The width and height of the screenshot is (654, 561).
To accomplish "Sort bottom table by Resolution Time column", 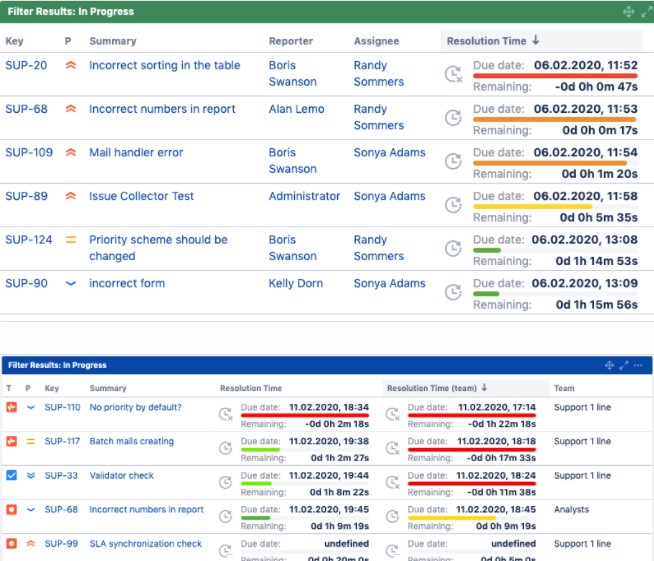I will 251,388.
